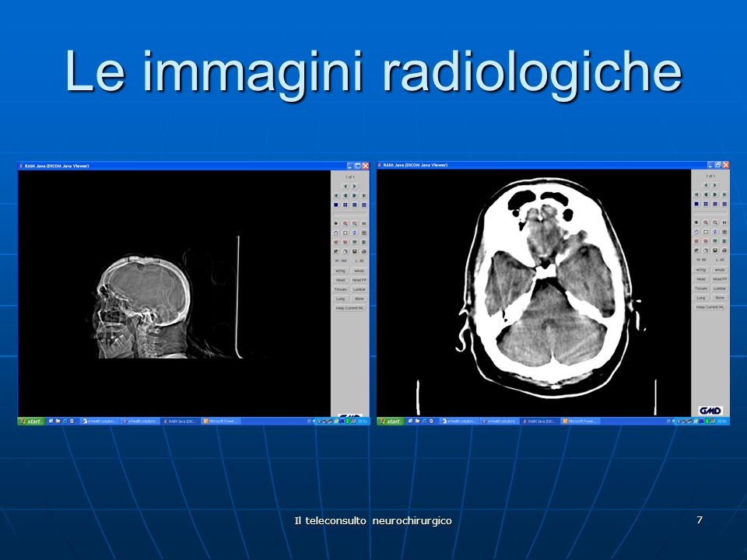The image size is (747, 560).
Task: Click the print icon in right viewer
Action: coord(724,250)
